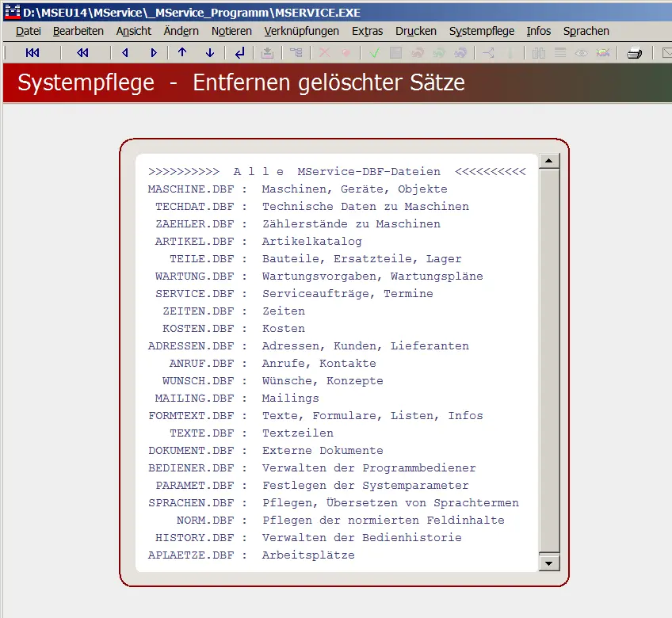This screenshot has width=672, height=618.
Task: Open the Sprachen menu
Action: (586, 31)
